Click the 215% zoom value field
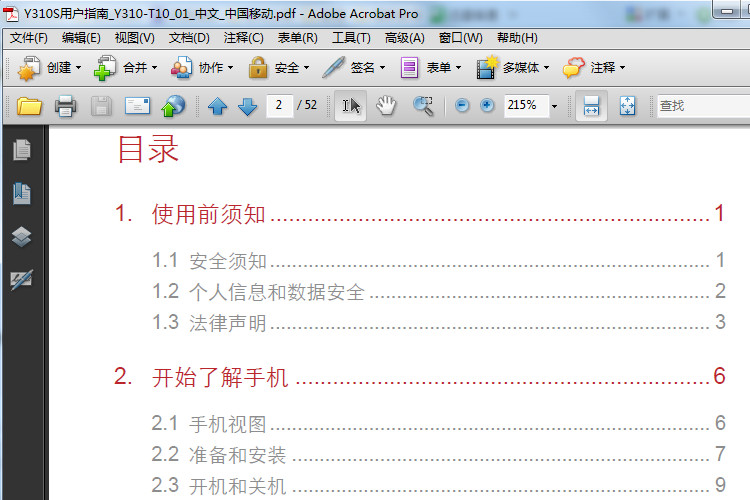The height and width of the screenshot is (500, 750). (526, 105)
